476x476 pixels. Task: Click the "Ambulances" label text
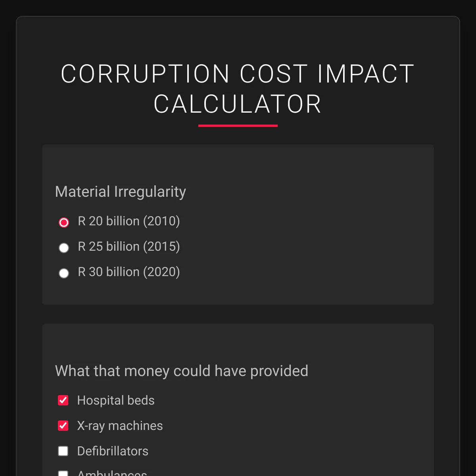(x=112, y=473)
